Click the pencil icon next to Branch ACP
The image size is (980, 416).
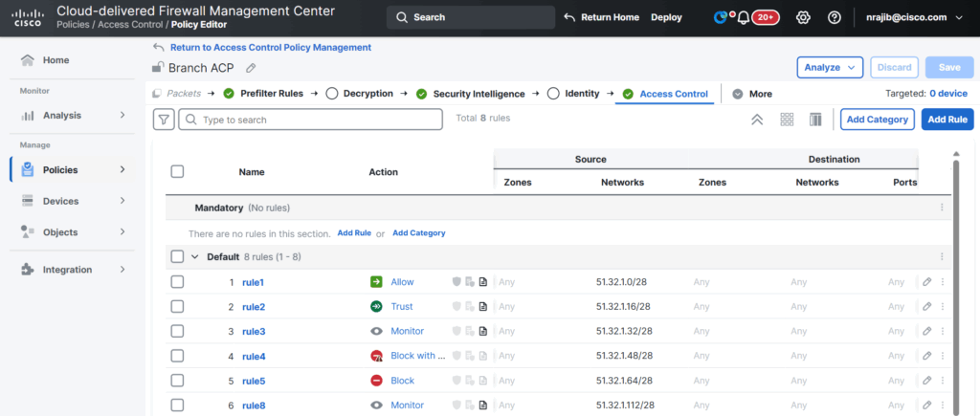(x=251, y=68)
